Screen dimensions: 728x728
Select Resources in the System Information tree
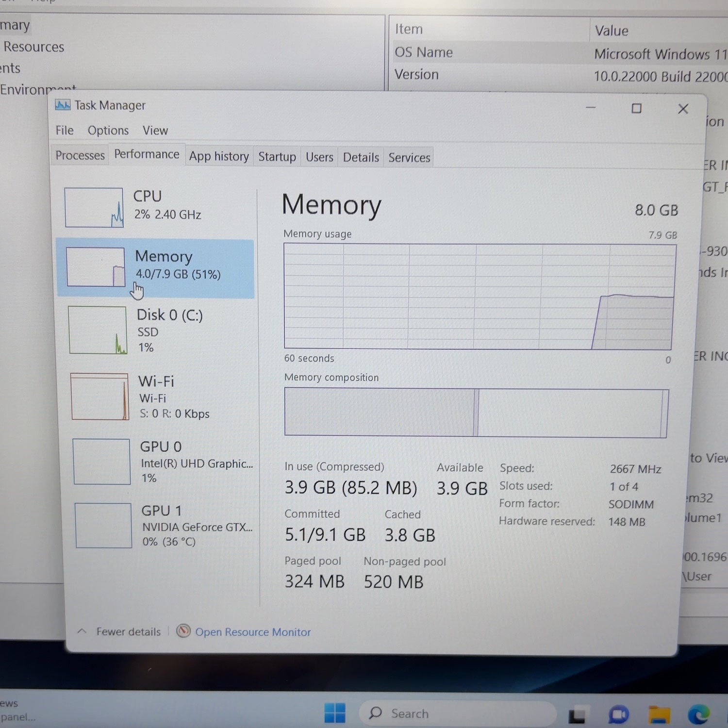click(x=34, y=47)
